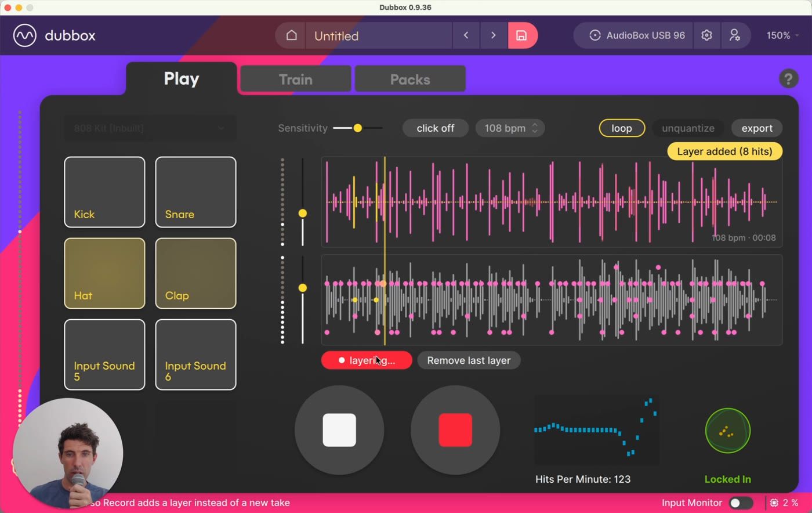Open user account settings icon

click(x=734, y=35)
